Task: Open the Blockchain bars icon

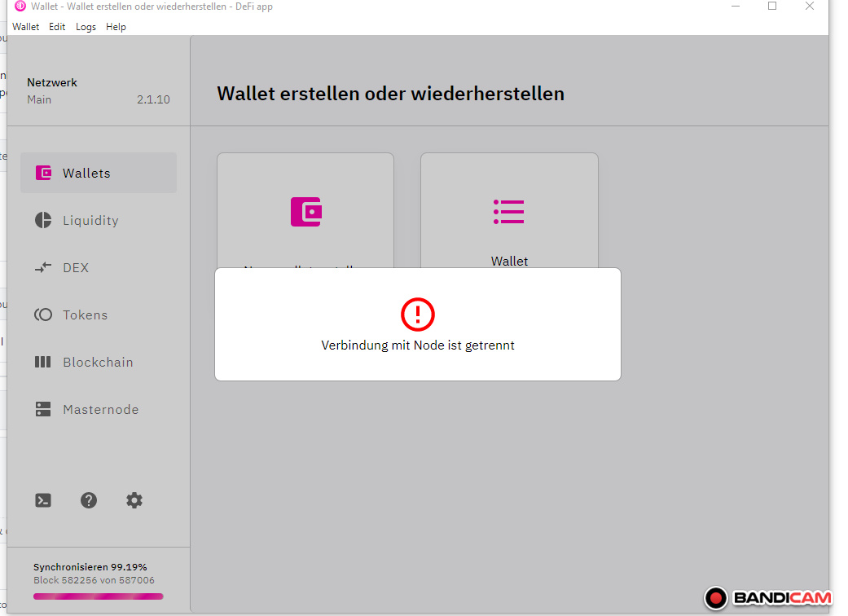Action: pos(42,362)
